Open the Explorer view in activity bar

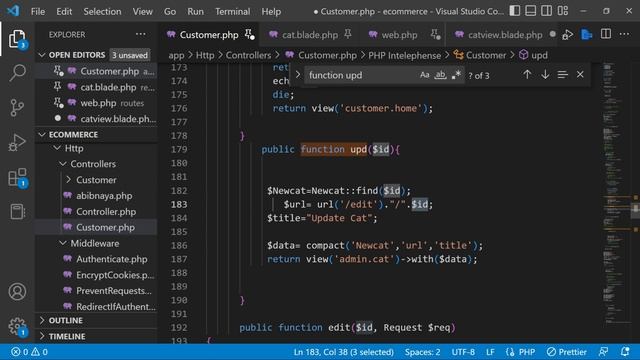coord(17,38)
